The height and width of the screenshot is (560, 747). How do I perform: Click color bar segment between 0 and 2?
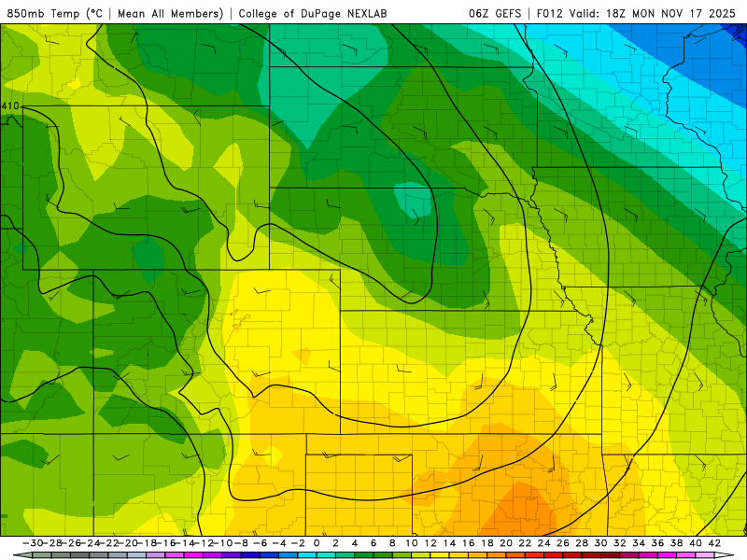(326, 555)
